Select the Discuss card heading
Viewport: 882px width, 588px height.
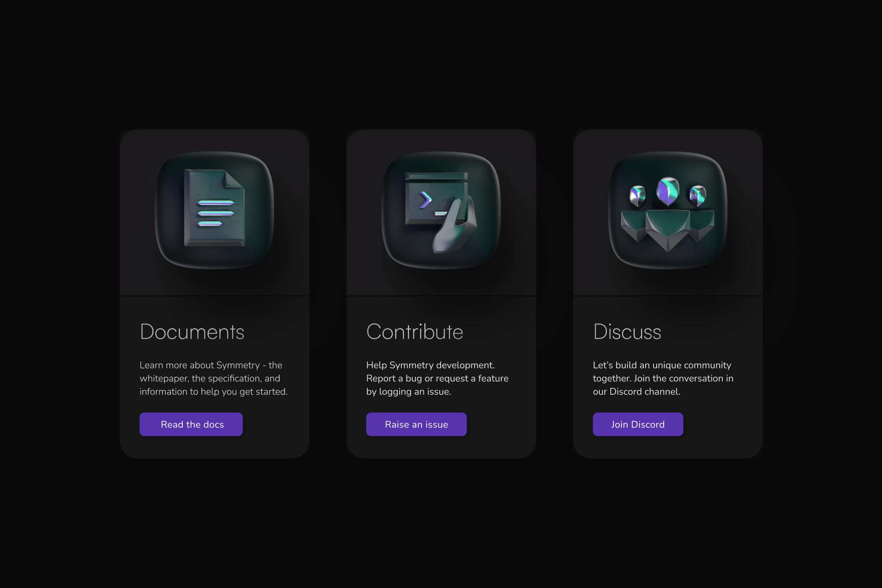(627, 332)
